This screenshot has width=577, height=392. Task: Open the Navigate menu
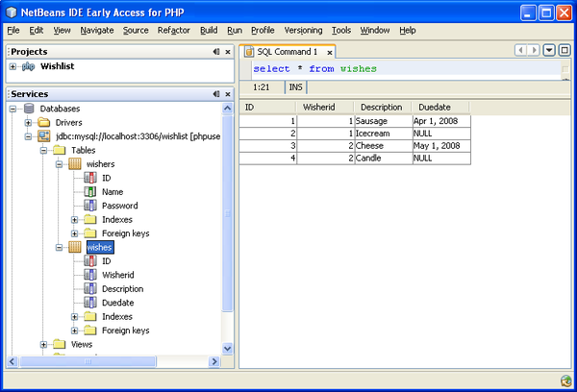(x=97, y=30)
